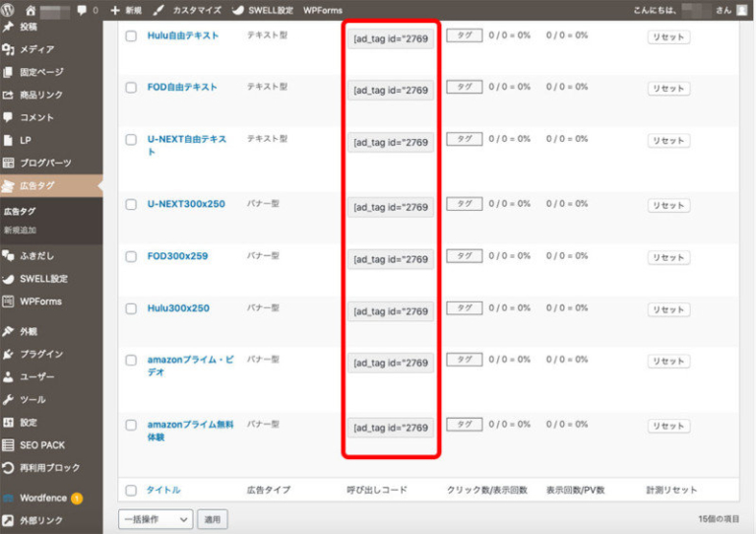Check the amazonプライム無料体験 row checkbox
The image size is (756, 534).
[131, 425]
